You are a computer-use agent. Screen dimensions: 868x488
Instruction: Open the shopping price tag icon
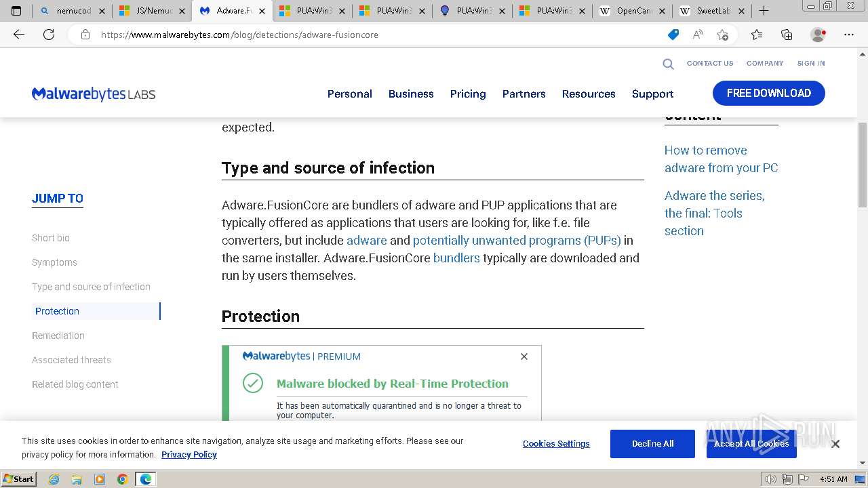(673, 35)
